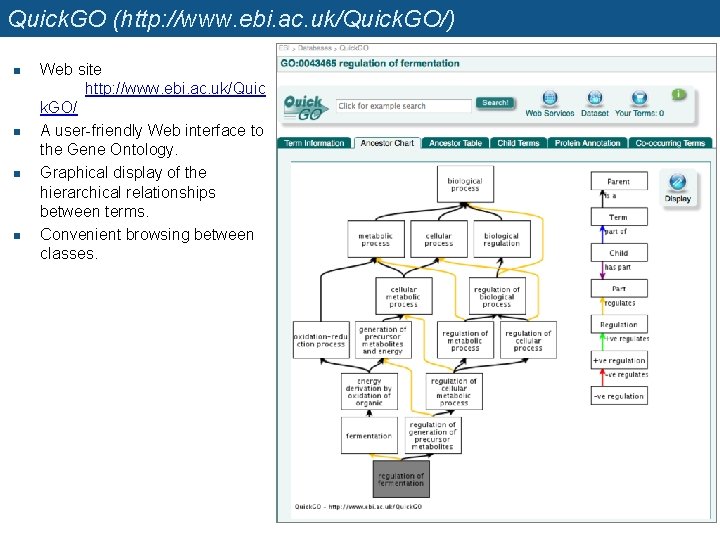Viewport: 720px width, 540px height.
Task: Open the Child Terms tab
Action: (x=518, y=143)
